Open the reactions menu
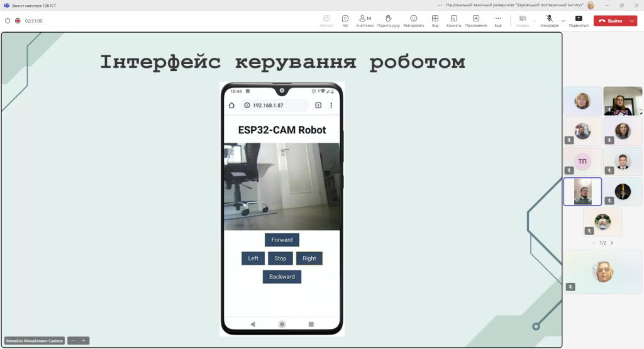The height and width of the screenshot is (349, 644). click(414, 21)
